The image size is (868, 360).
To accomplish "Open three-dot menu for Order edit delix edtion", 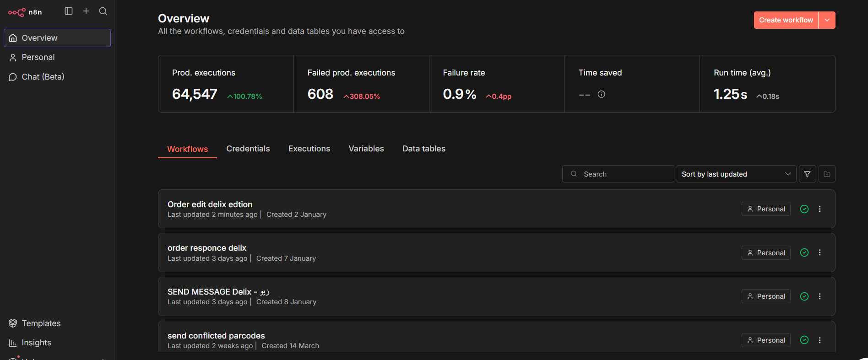I will coord(819,209).
